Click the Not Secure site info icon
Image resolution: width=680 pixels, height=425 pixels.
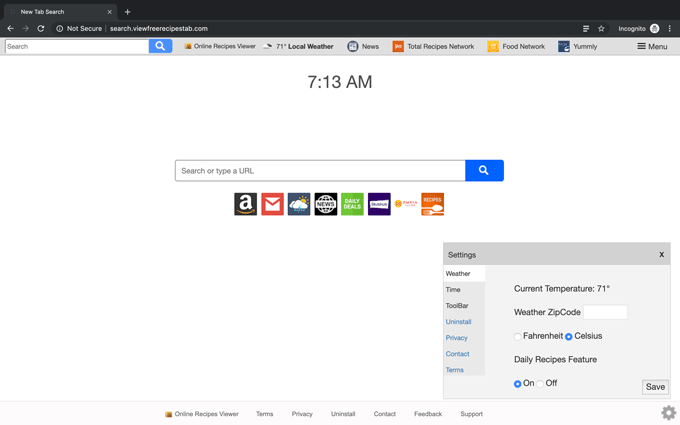tap(60, 29)
